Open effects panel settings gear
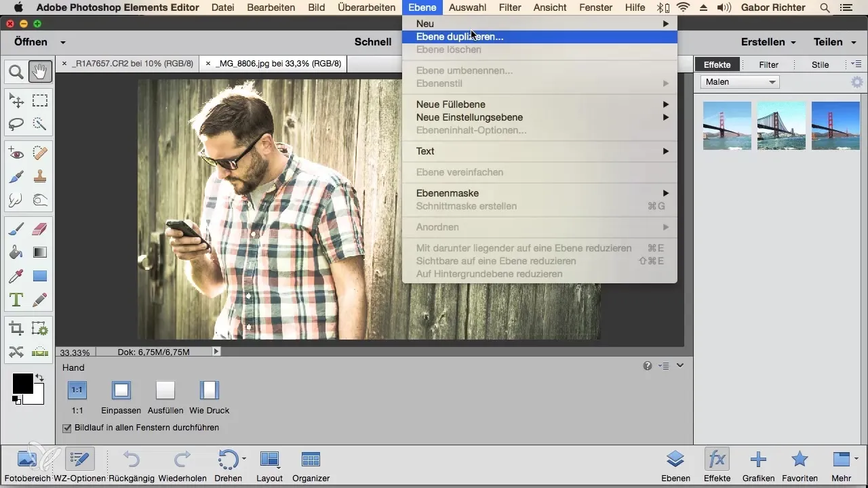 857,82
